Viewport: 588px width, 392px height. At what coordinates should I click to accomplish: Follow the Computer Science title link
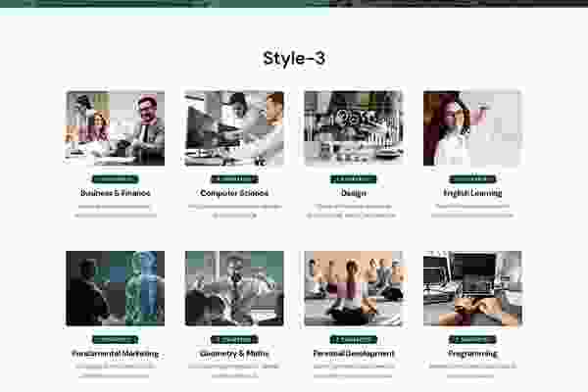click(234, 193)
